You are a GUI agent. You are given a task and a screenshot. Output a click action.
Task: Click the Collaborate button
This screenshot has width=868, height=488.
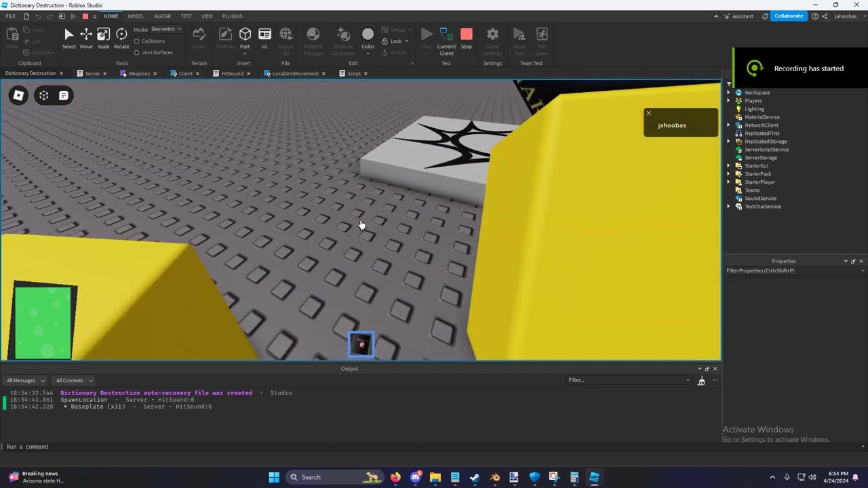(x=789, y=16)
